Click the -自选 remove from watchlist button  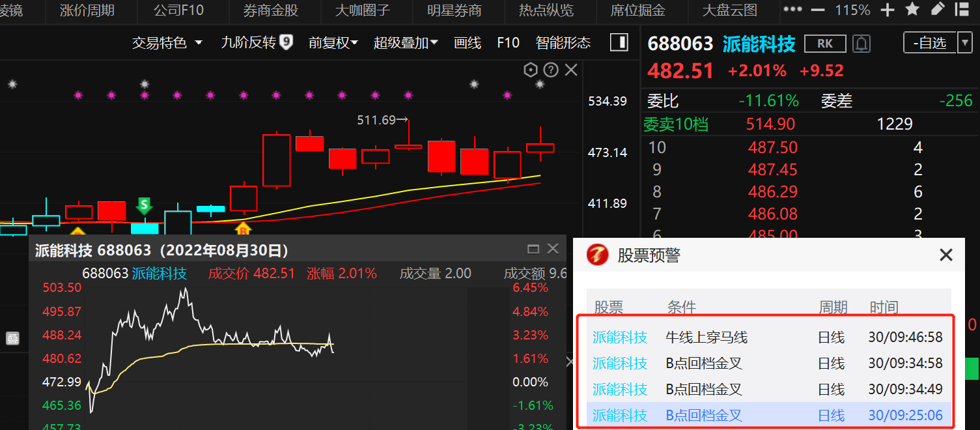point(931,43)
